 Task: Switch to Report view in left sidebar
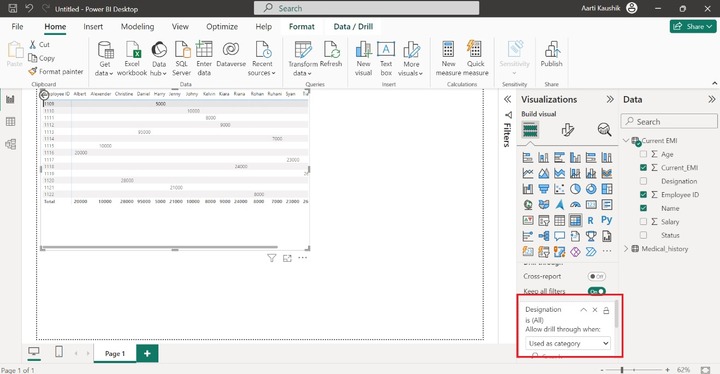coord(10,99)
